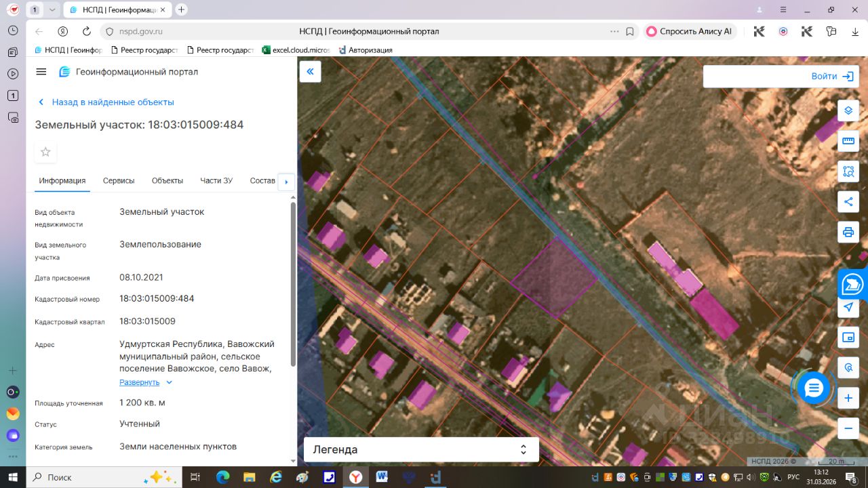868x488 pixels.
Task: Click the geolocation arrow icon
Action: pyautogui.click(x=848, y=307)
